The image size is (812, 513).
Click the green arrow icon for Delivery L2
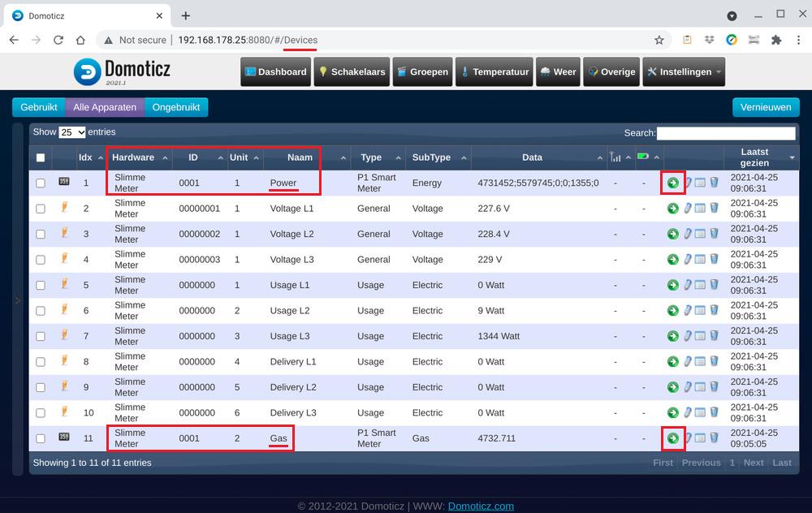(672, 387)
